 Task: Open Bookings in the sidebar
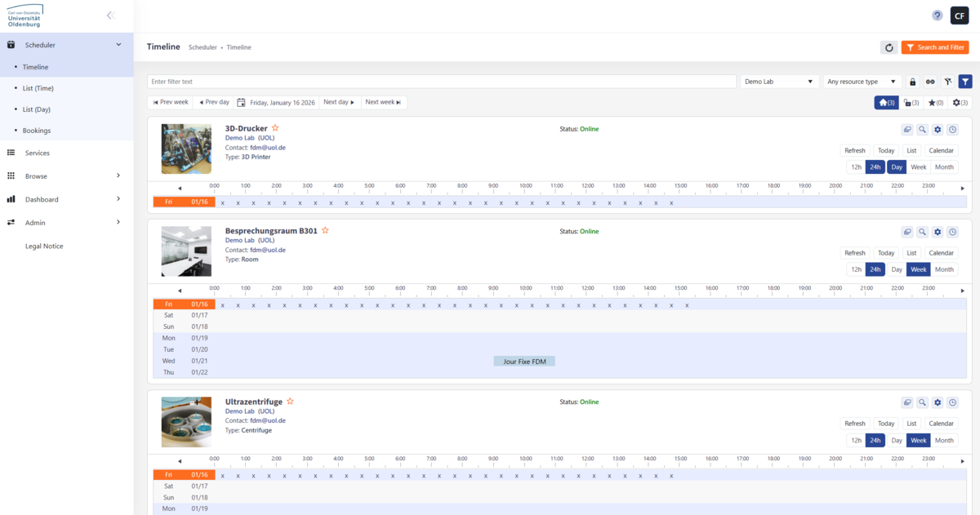tap(36, 131)
